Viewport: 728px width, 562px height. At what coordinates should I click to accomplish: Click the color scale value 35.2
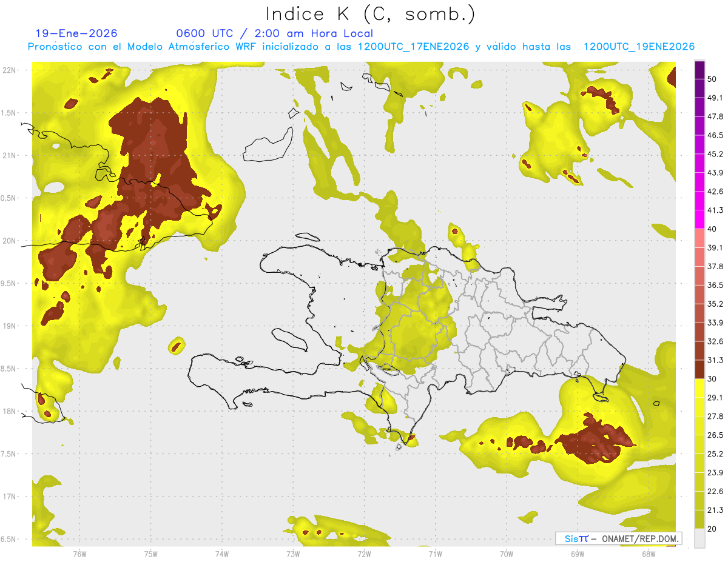[x=715, y=304]
